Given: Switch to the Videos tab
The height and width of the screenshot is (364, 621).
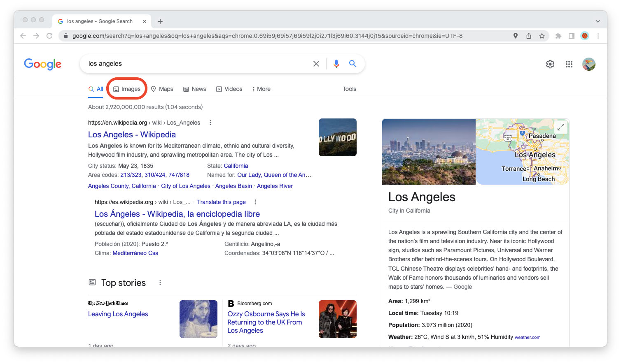Looking at the screenshot, I should pos(229,89).
